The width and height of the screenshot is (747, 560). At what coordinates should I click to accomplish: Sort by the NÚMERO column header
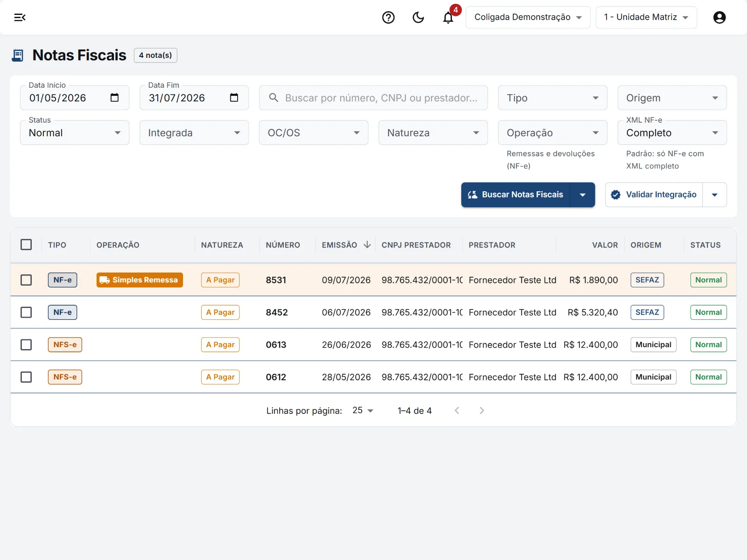283,245
